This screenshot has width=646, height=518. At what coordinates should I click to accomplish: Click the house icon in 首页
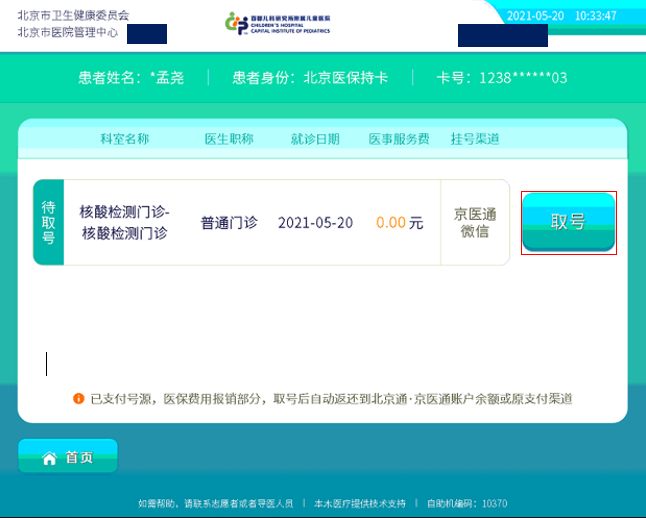pyautogui.click(x=49, y=458)
